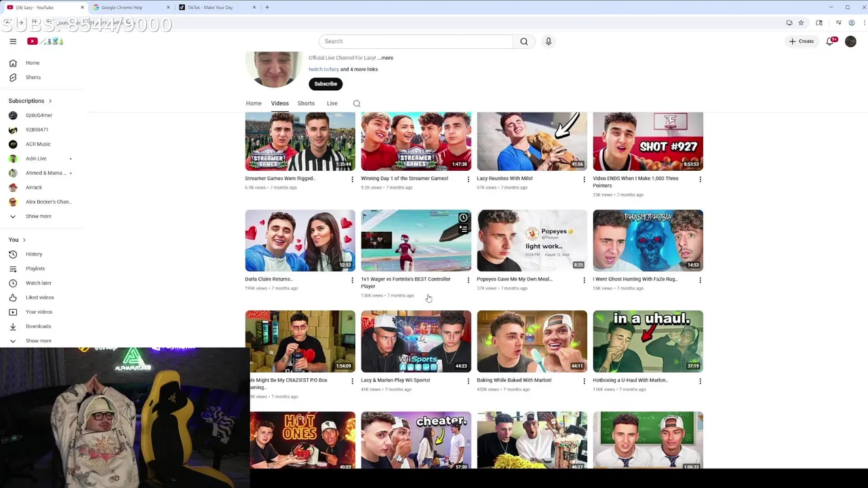This screenshot has height=488, width=868.
Task: Click the search magnifier button
Action: pos(524,41)
